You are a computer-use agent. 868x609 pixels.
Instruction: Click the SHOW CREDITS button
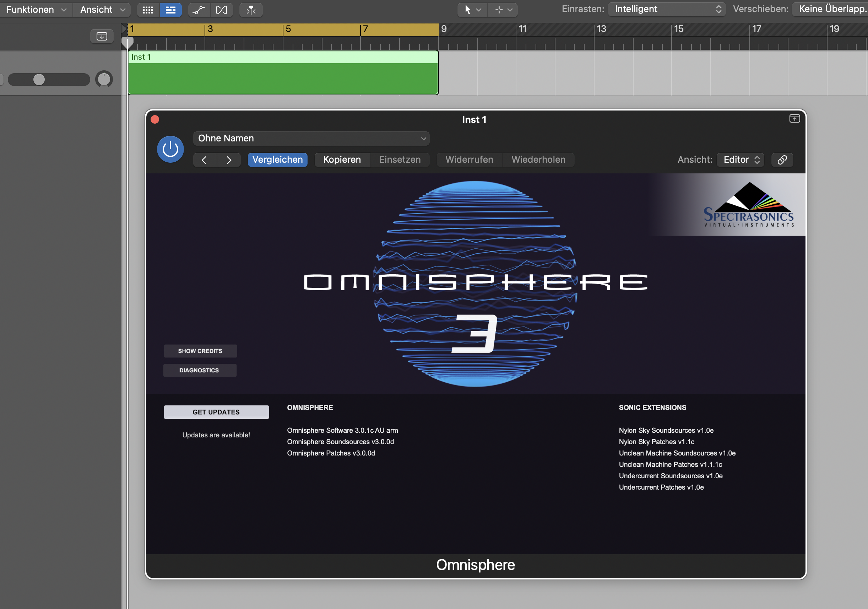pos(200,351)
